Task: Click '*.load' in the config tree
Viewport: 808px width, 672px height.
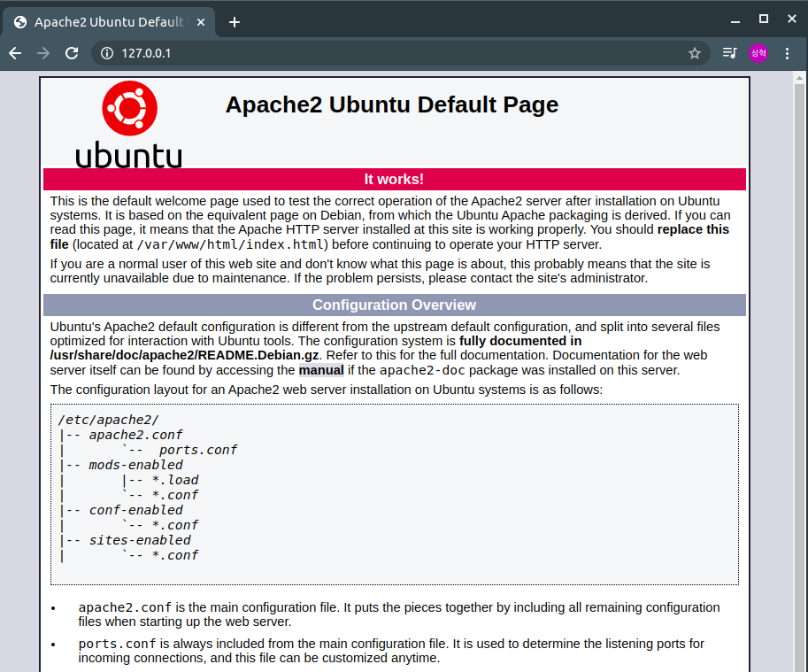Action: (x=175, y=480)
